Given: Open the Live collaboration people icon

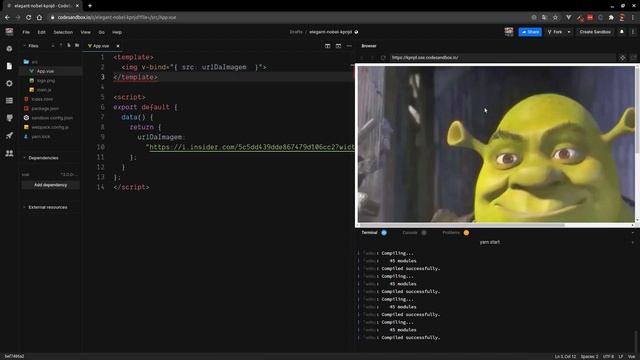Looking at the screenshot, I should click(x=9, y=153).
